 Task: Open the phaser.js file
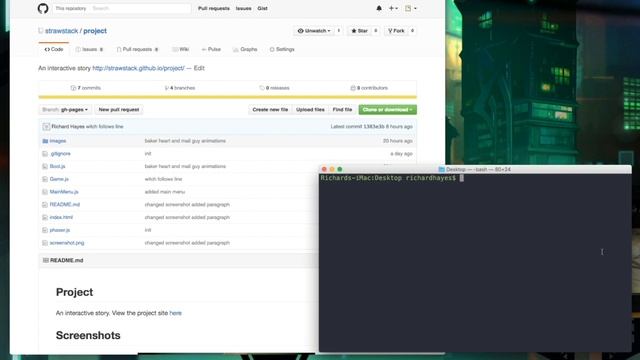(x=60, y=230)
